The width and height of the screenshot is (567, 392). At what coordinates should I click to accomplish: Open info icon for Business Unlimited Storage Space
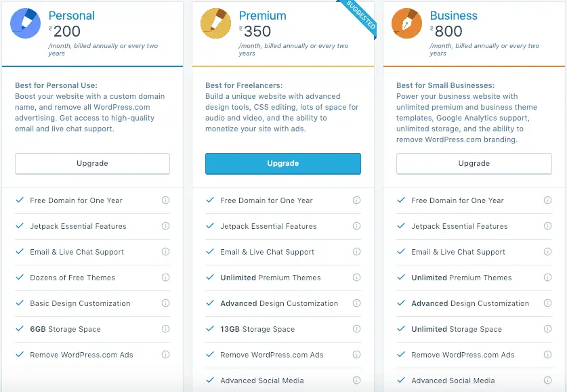(x=548, y=329)
